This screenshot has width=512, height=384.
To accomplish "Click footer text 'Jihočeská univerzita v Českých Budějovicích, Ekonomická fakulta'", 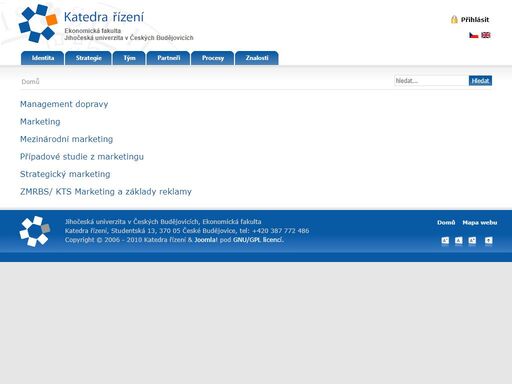I will pos(163,222).
